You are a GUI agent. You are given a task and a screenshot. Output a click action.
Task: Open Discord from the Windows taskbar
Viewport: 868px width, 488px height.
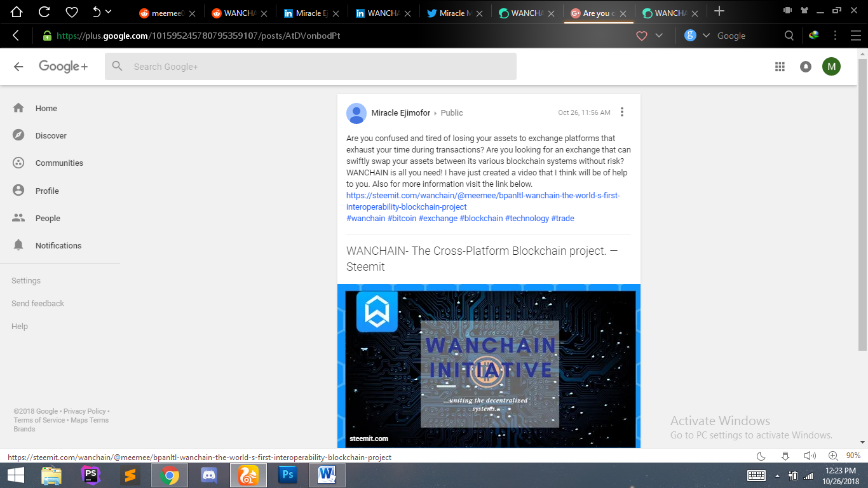(x=209, y=475)
